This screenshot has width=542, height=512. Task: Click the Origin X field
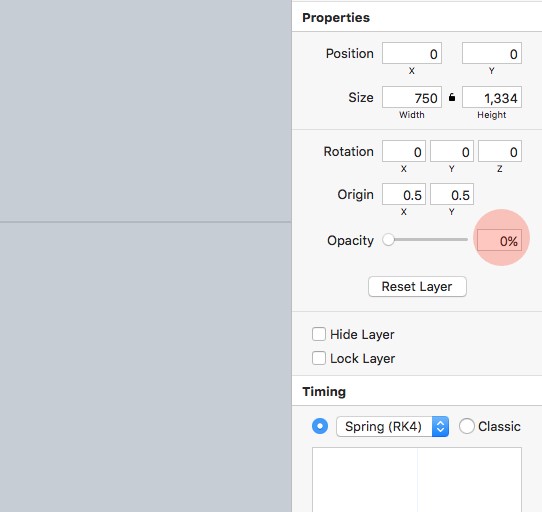(404, 194)
